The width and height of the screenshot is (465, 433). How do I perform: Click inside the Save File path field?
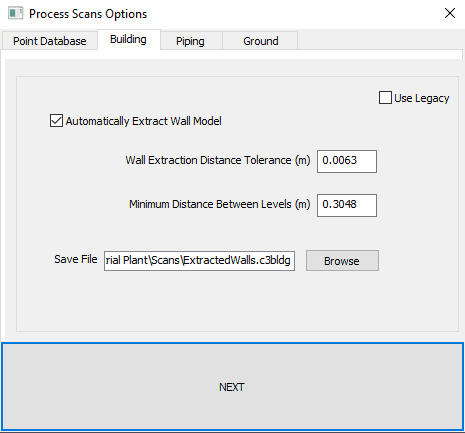pos(199,261)
